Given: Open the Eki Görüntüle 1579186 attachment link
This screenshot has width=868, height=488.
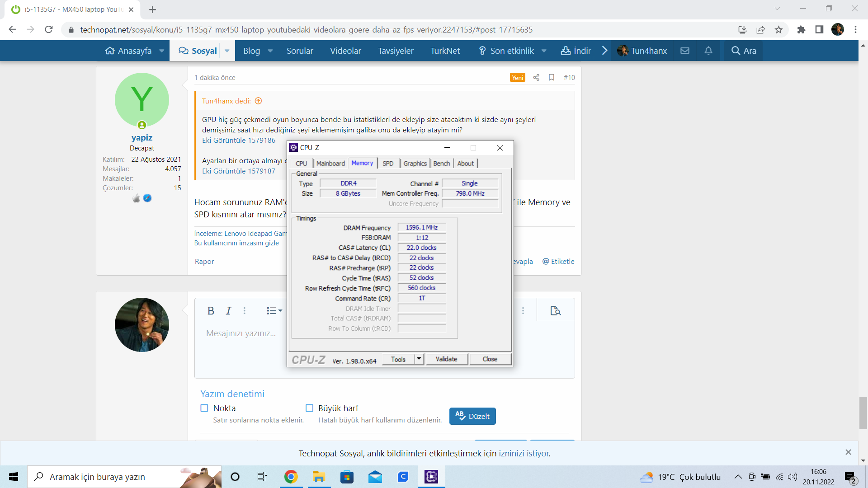Looking at the screenshot, I should 239,141.
